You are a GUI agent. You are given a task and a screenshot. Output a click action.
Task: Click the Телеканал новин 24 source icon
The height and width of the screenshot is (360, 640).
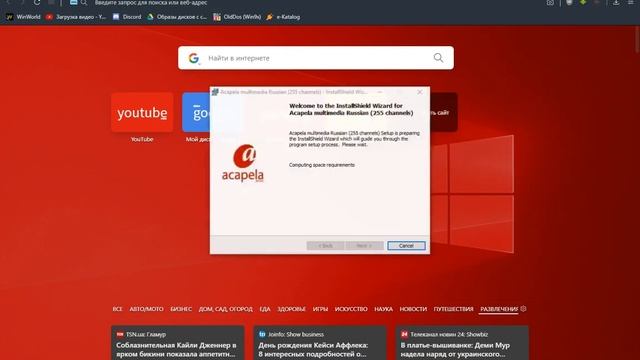tap(404, 334)
